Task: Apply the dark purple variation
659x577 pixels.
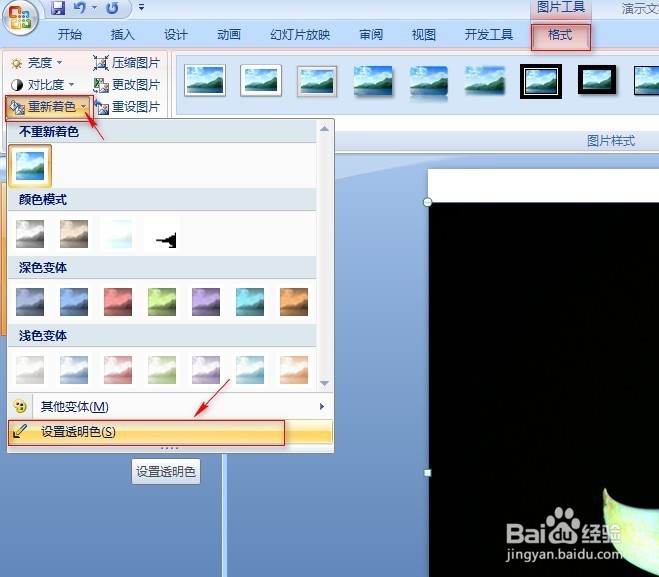Action: [x=206, y=302]
